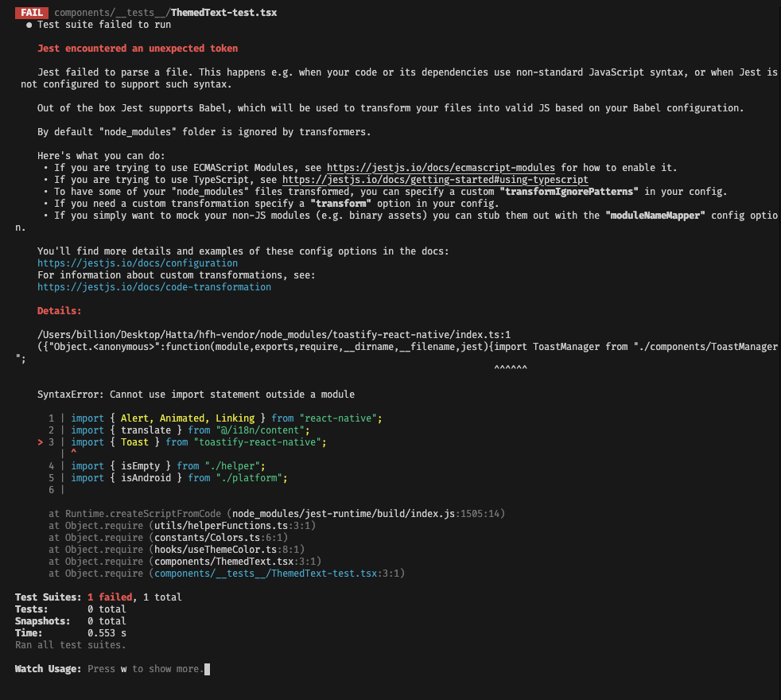Click the 'Tests: 0 total' summary line
781x700 pixels.
coord(70,609)
